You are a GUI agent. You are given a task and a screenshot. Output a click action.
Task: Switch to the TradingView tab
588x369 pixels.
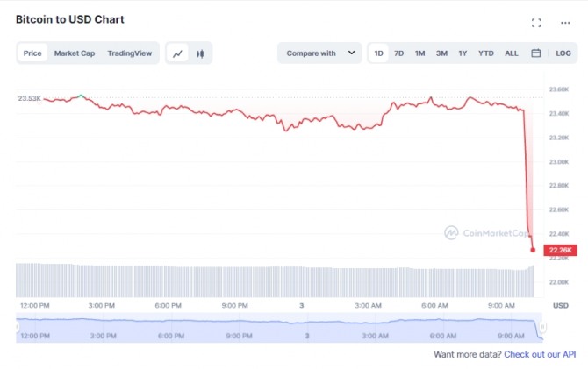pyautogui.click(x=130, y=53)
